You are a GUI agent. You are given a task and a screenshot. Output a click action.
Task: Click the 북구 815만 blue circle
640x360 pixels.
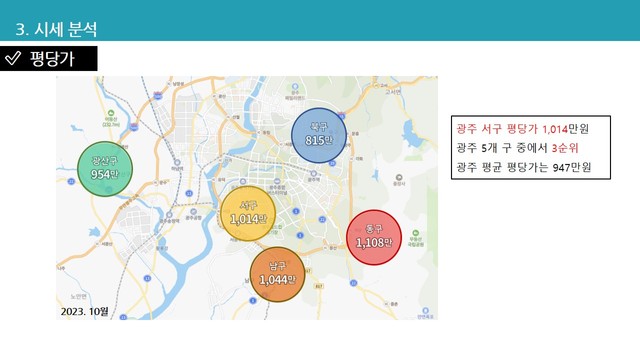(x=319, y=136)
